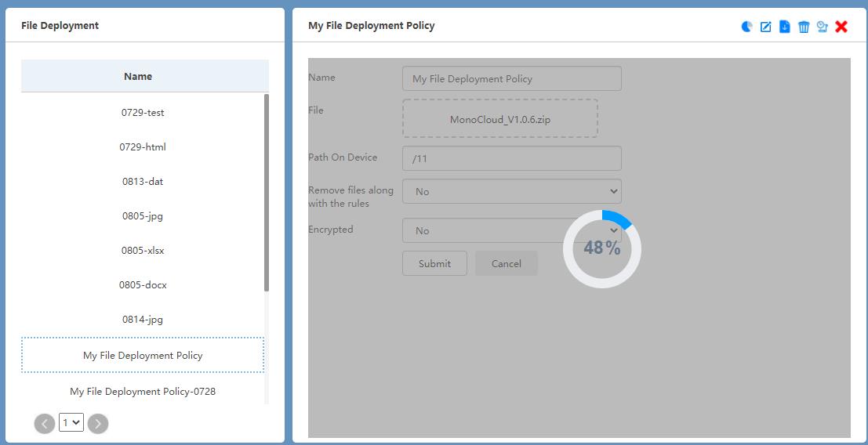Go to next page arrow
Screen dimensions: 868x445
[98, 424]
